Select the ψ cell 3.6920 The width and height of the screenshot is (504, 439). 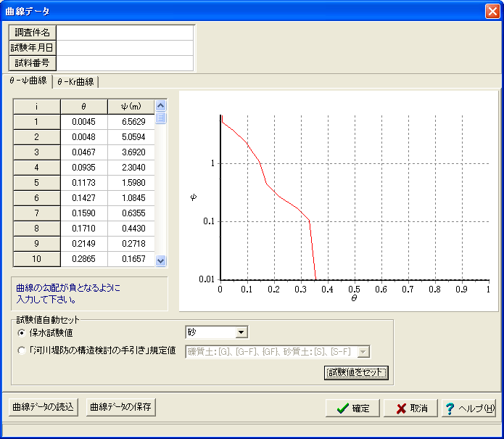(x=131, y=152)
